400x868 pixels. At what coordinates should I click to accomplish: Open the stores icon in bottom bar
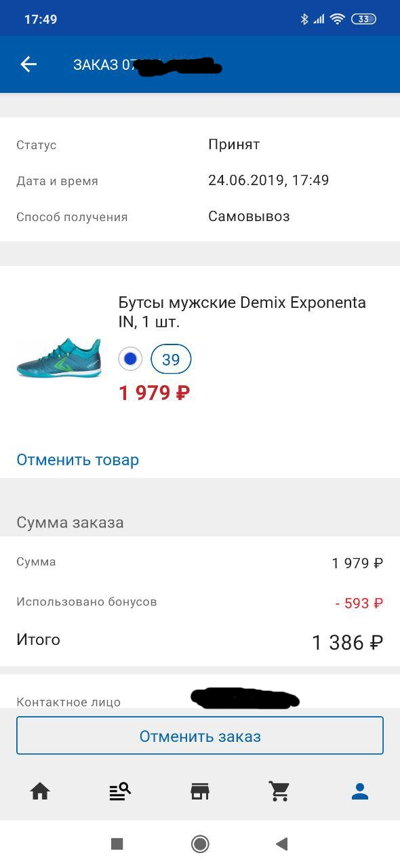coord(200,791)
